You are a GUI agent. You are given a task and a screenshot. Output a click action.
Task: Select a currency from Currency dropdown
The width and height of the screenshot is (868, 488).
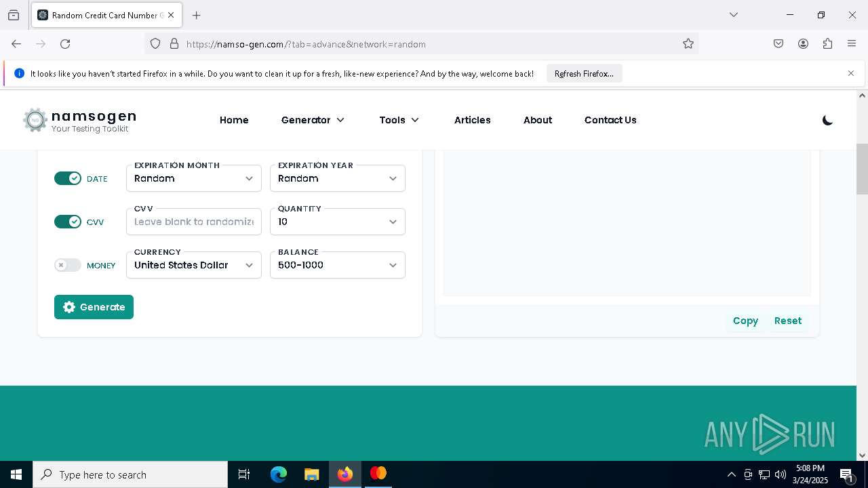tap(194, 265)
